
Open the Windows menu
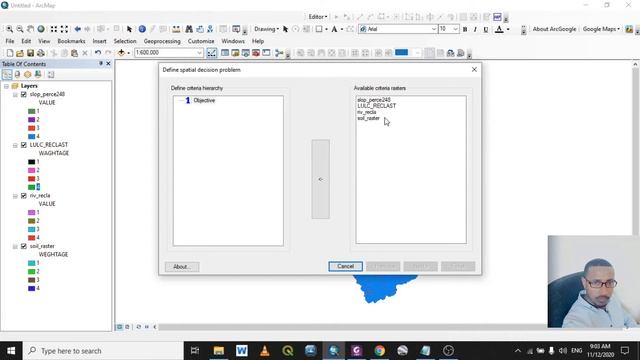pos(233,41)
